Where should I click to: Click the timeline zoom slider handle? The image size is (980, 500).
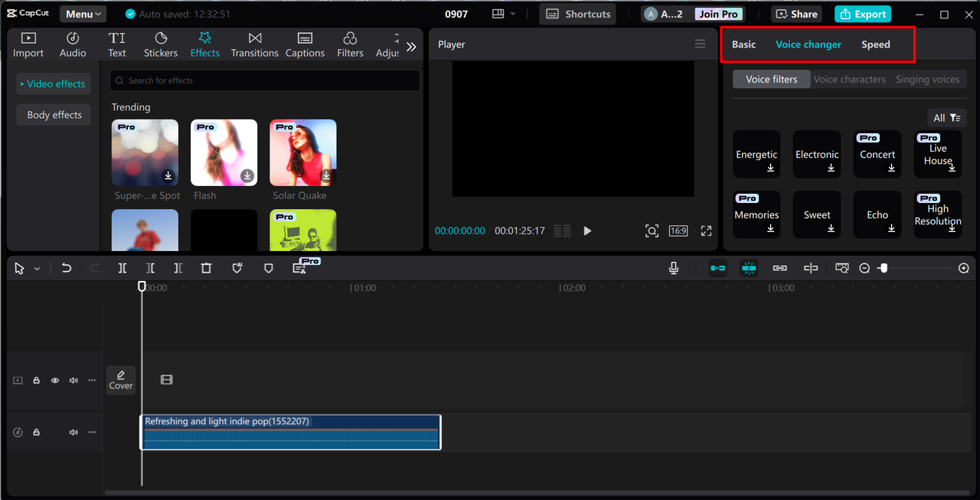pyautogui.click(x=884, y=268)
